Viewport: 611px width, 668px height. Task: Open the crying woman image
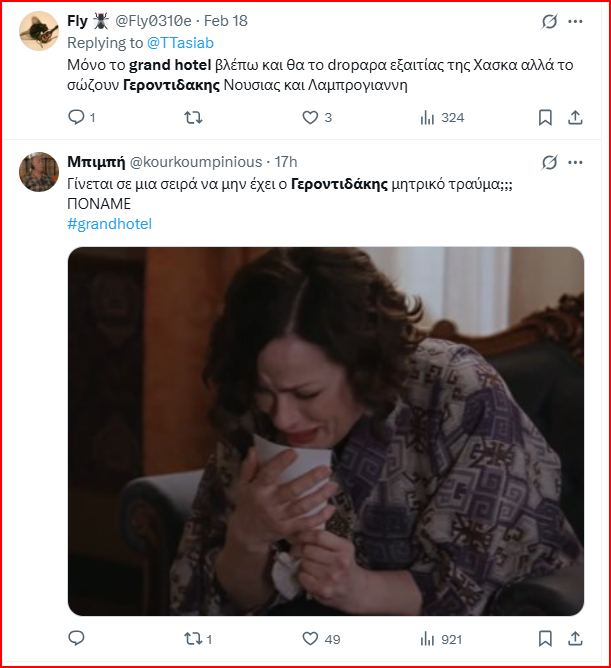click(x=325, y=430)
